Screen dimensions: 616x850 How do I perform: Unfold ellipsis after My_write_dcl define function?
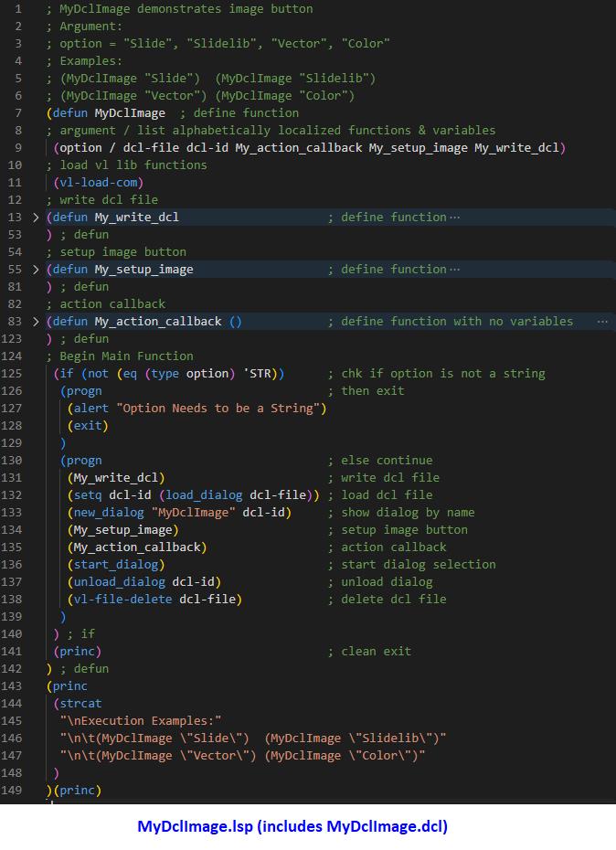pyautogui.click(x=454, y=218)
